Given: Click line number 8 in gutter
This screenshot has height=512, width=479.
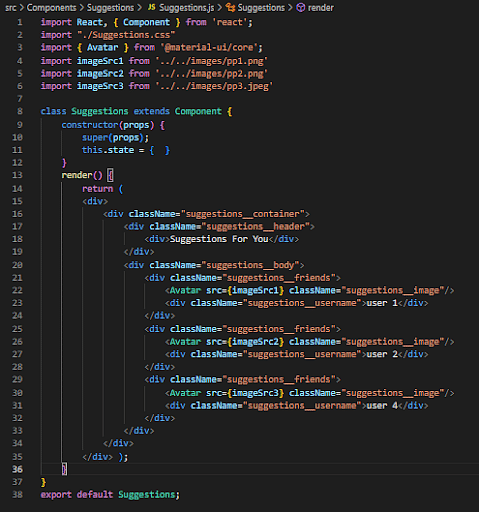Looking at the screenshot, I should (x=20, y=111).
